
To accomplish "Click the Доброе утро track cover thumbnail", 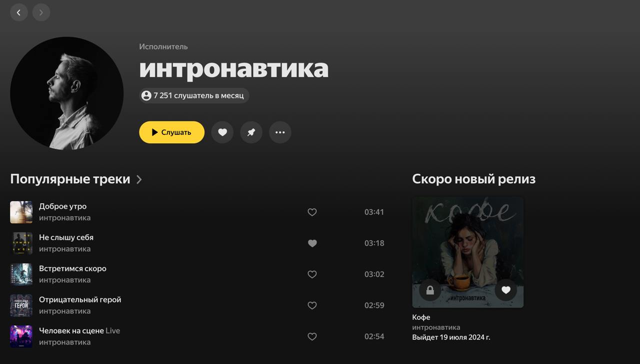I will (x=21, y=212).
